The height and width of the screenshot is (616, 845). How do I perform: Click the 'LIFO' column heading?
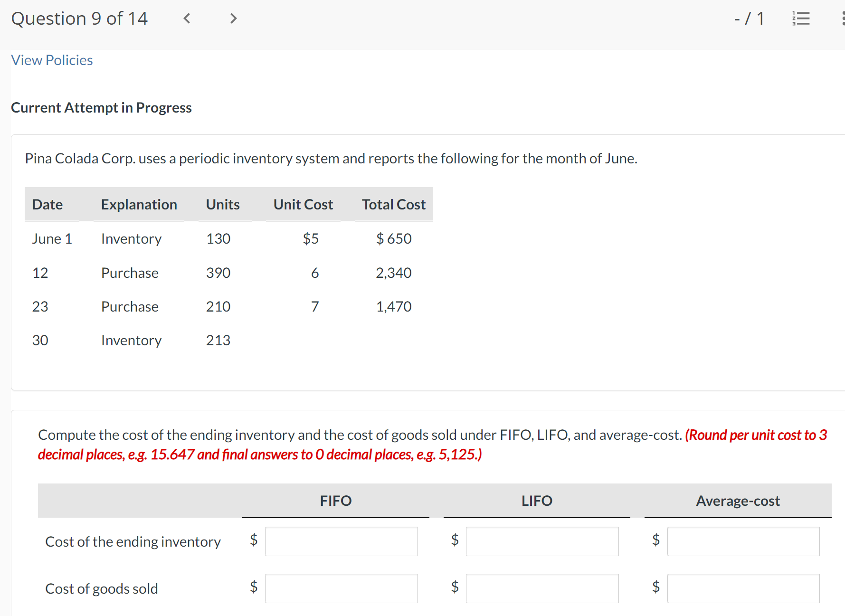pyautogui.click(x=537, y=501)
